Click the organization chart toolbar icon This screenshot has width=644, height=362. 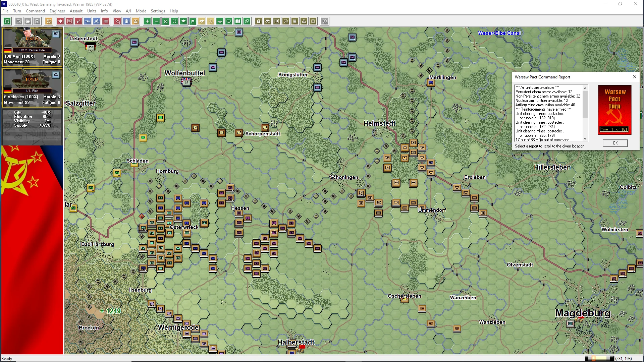(304, 21)
